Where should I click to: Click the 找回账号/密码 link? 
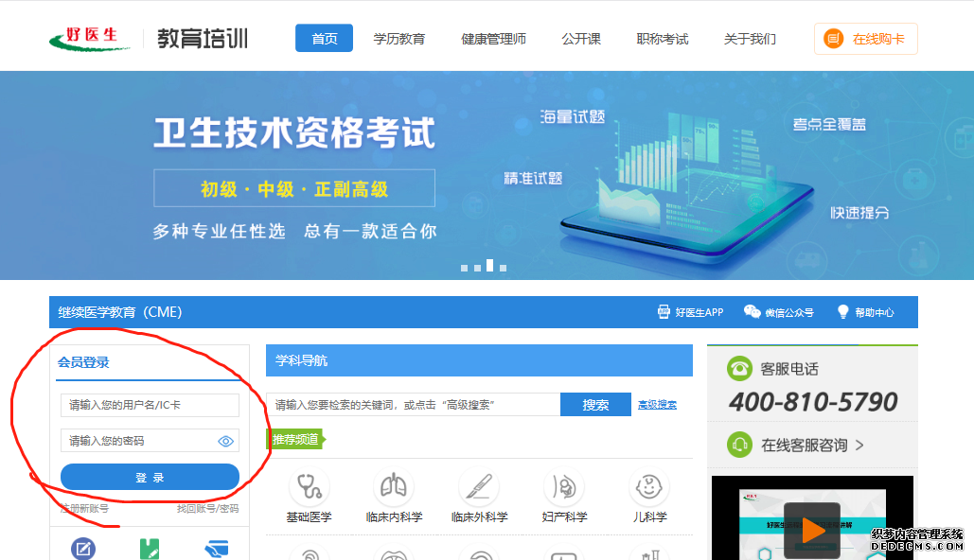207,509
